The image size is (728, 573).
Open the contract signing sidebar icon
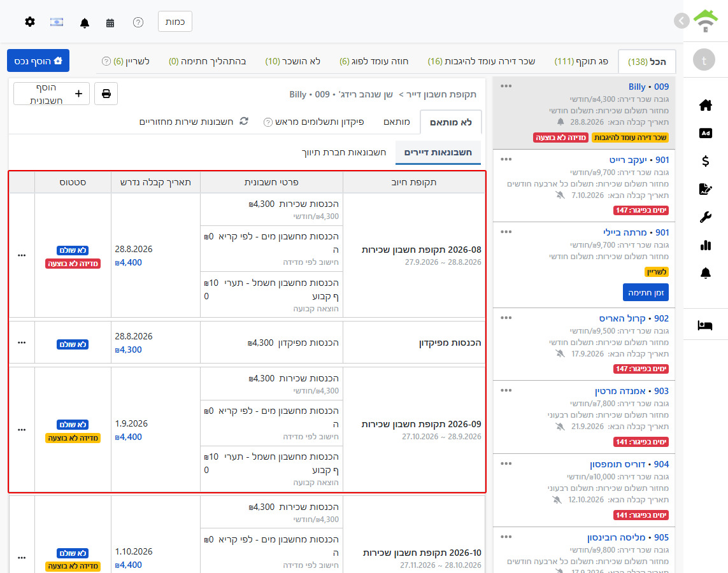(x=705, y=189)
